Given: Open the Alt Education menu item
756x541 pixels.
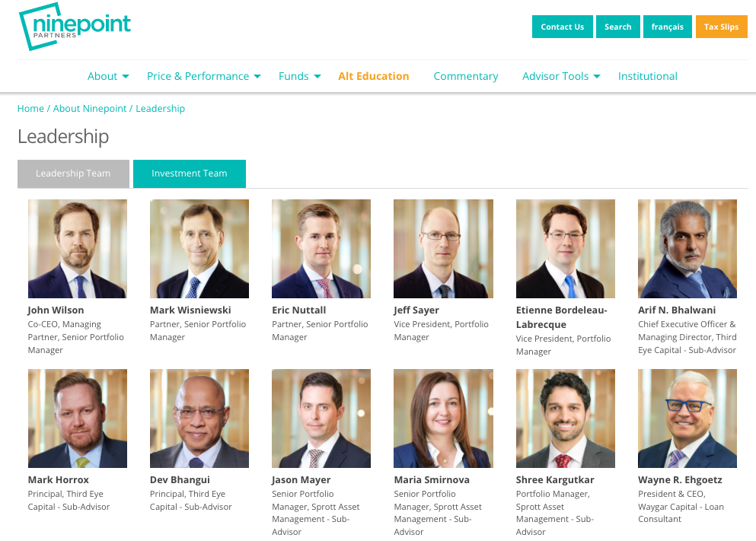Looking at the screenshot, I should (374, 76).
